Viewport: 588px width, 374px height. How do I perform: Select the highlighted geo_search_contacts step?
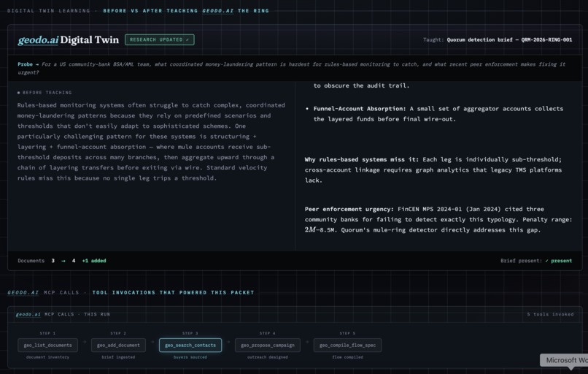coord(190,345)
